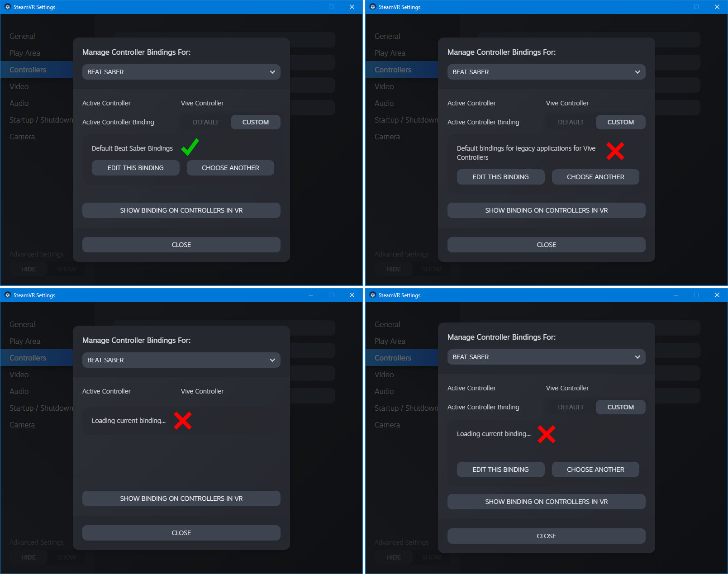Click SteamVR icon in top-right window title bar
The width and height of the screenshot is (728, 574).
pos(372,7)
